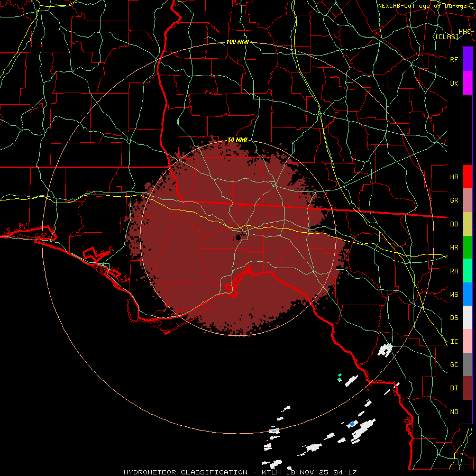The width and height of the screenshot is (476, 476).
Task: Click the "HHC" product code text
Action: coord(465,32)
